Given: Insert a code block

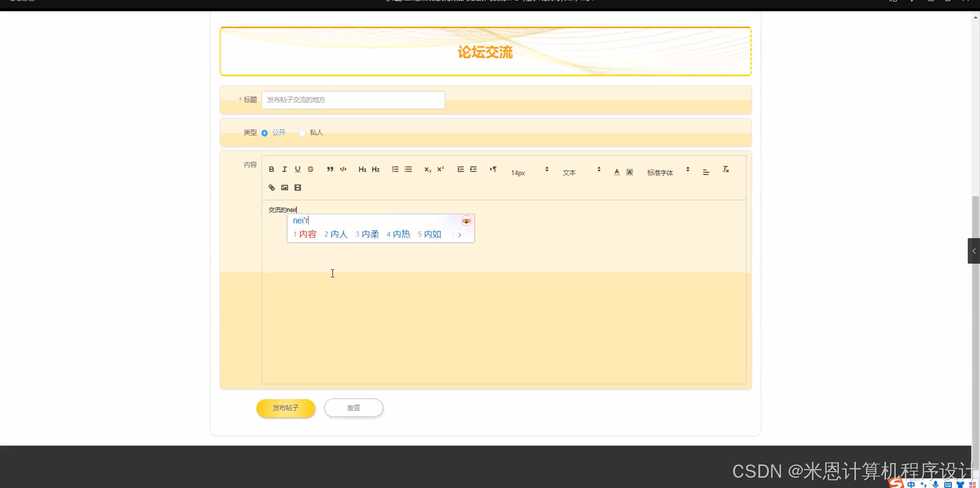Looking at the screenshot, I should coord(343,169).
